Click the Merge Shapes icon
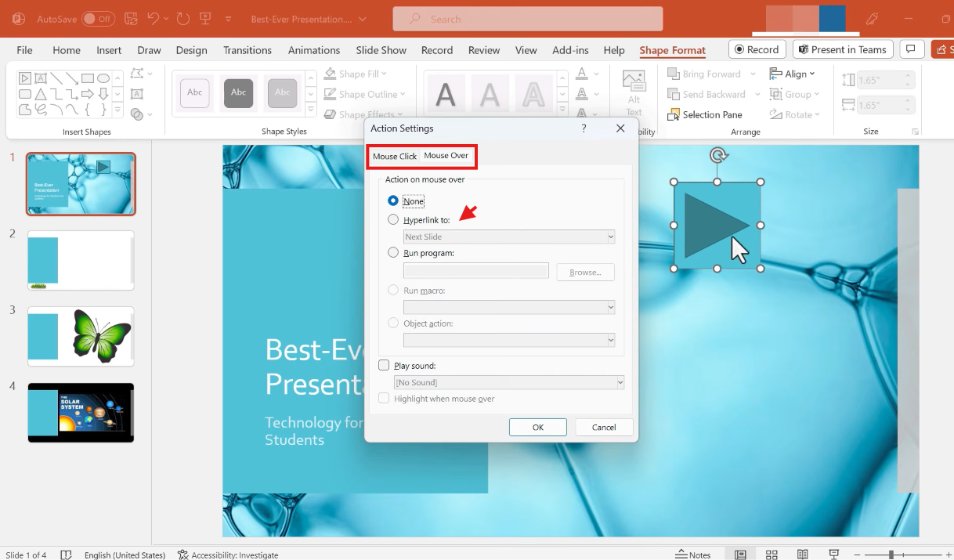Image resolution: width=954 pixels, height=560 pixels. (137, 114)
